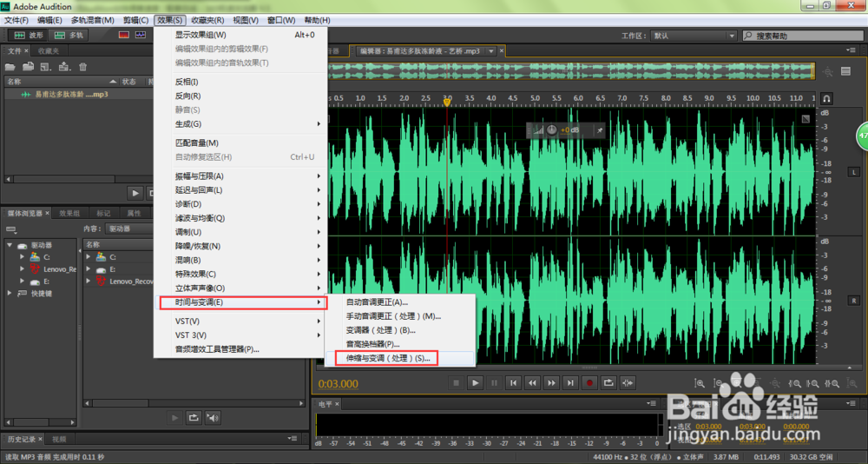
Task: Expand C: drive in left tree
Action: (x=23, y=257)
